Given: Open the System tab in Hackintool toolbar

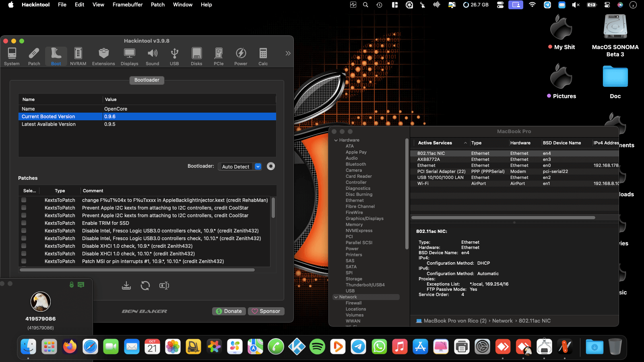Looking at the screenshot, I should tap(12, 56).
